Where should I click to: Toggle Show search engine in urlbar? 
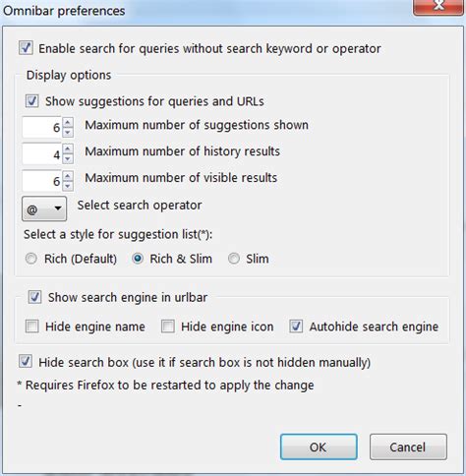click(34, 297)
